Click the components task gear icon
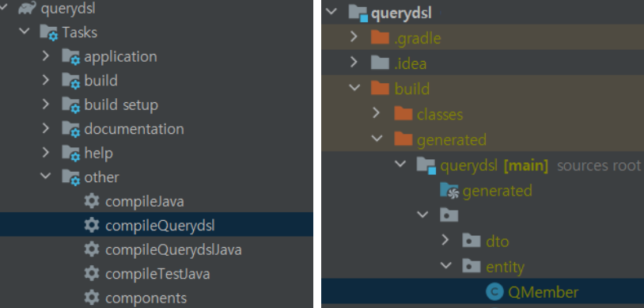The width and height of the screenshot is (644, 308). [x=91, y=297]
